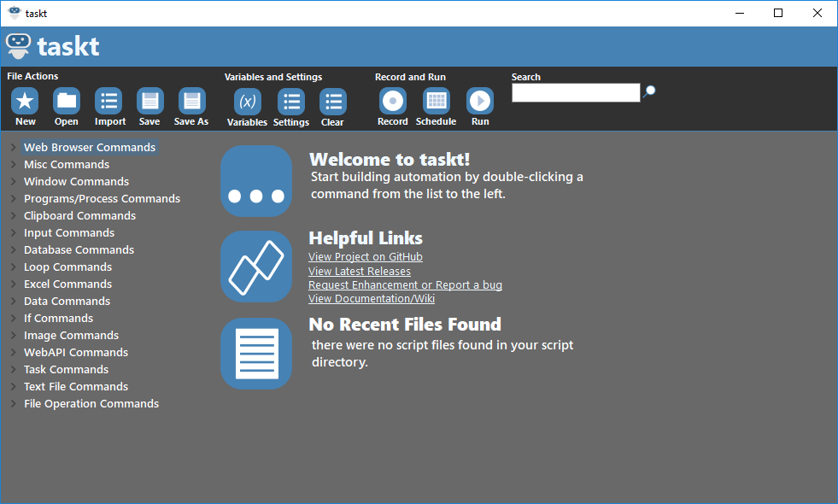Click the Clear icon
The width and height of the screenshot is (838, 504).
[333, 102]
